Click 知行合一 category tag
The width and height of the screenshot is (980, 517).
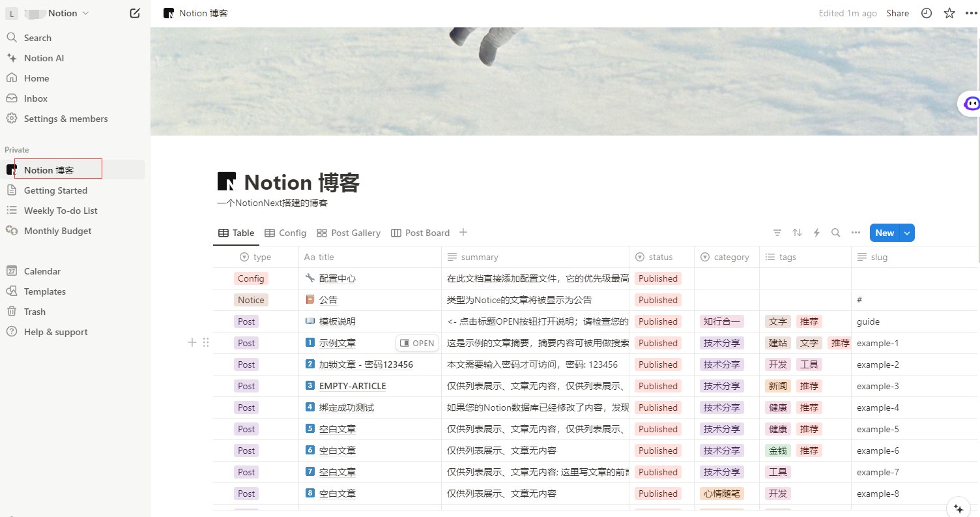click(x=722, y=321)
